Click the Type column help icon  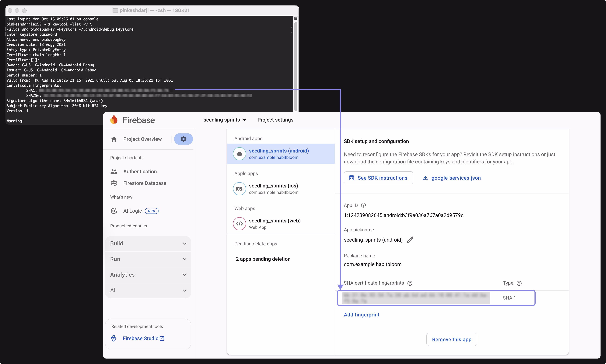pos(519,283)
